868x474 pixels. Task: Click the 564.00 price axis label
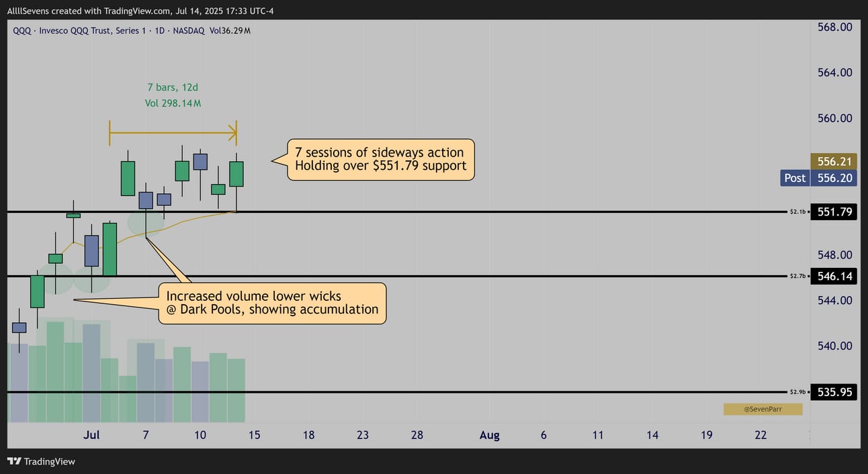click(x=834, y=73)
